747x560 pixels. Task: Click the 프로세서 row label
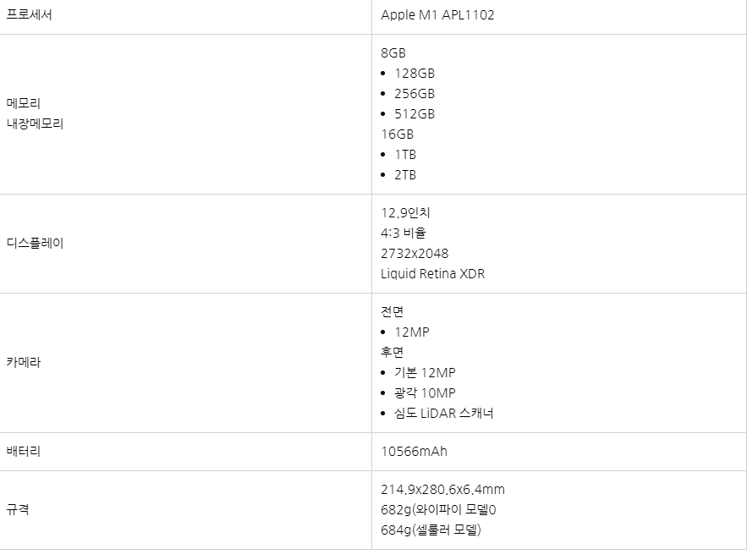[29, 14]
